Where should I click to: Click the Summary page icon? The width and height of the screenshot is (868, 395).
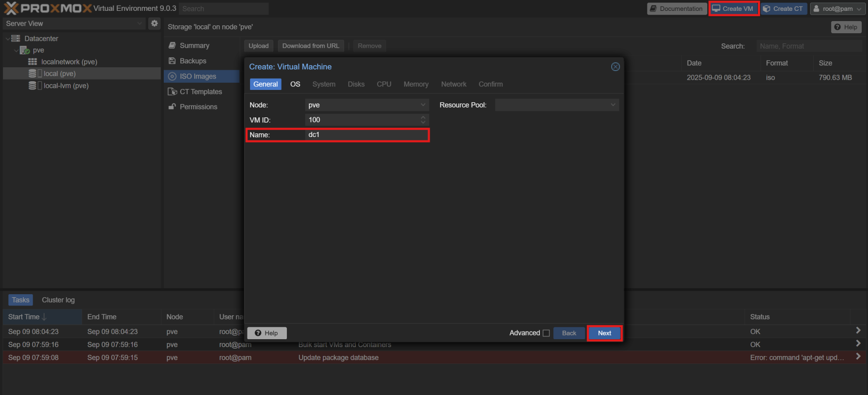coord(173,45)
